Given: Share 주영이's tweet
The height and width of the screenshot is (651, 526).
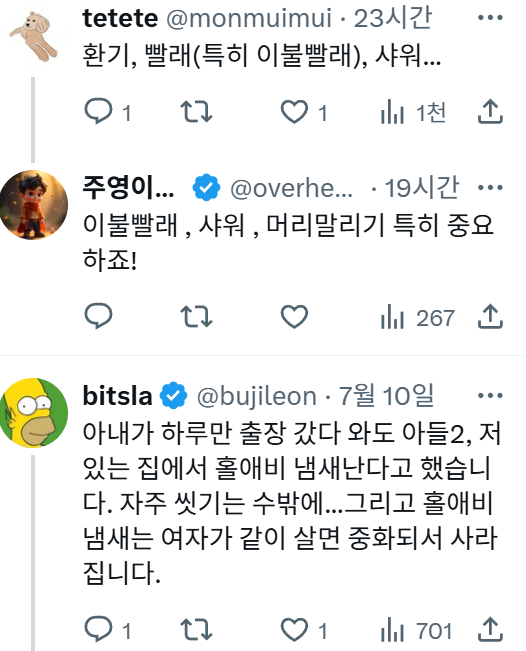Looking at the screenshot, I should click(x=490, y=316).
